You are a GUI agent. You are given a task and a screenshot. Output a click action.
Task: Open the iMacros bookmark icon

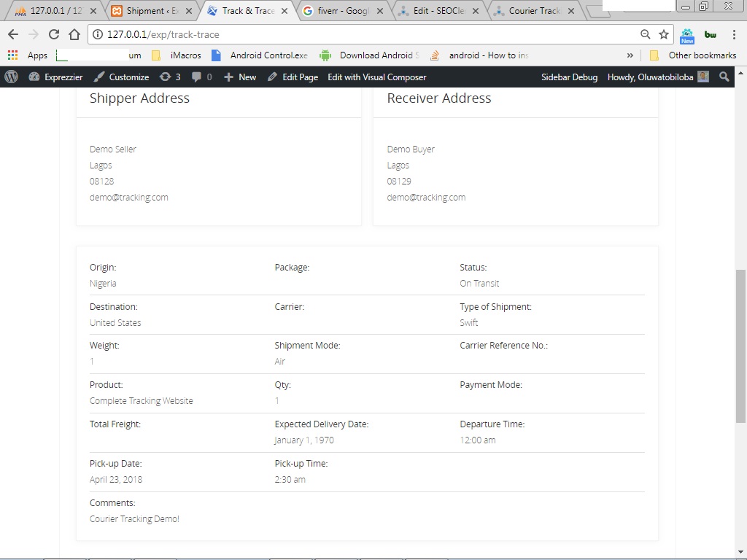[x=158, y=55]
